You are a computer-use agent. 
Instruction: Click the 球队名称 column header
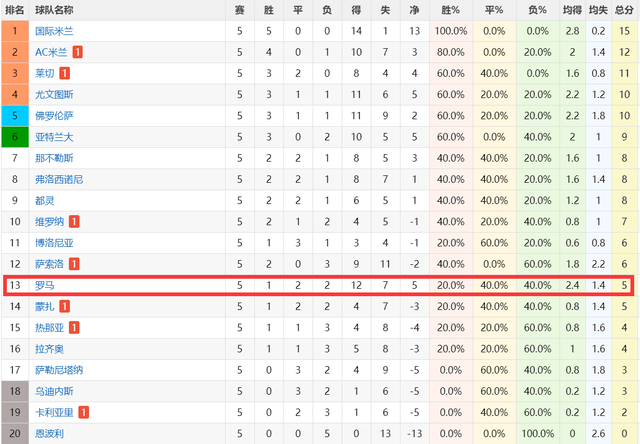[54, 10]
